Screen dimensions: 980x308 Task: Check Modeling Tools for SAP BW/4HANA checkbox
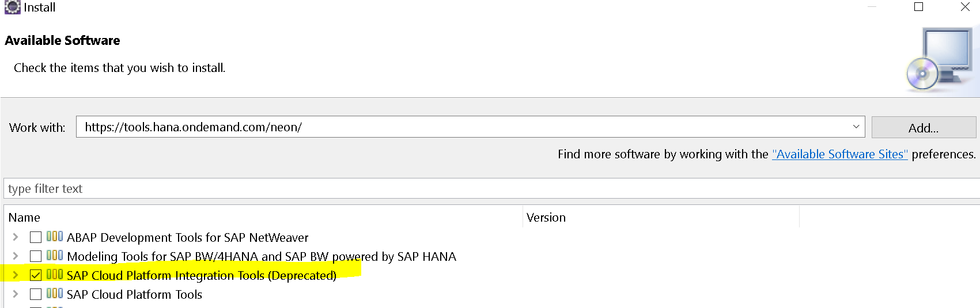(36, 256)
